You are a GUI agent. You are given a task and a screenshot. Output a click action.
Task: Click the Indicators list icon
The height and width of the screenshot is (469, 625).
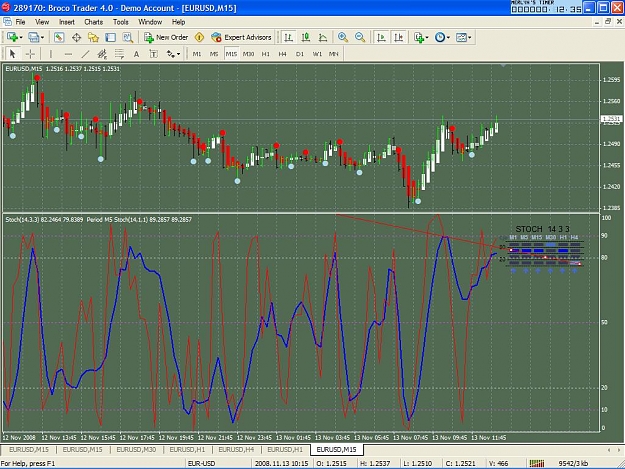tap(419, 37)
